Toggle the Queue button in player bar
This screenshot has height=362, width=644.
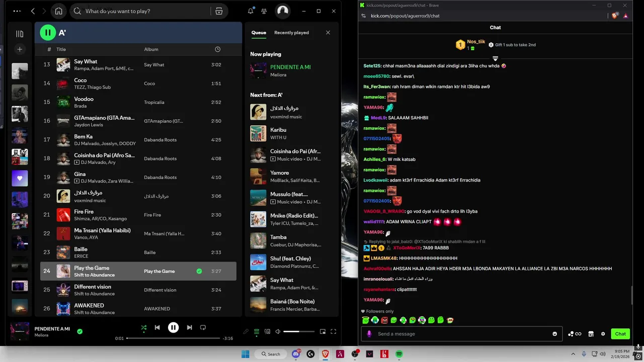point(257,331)
